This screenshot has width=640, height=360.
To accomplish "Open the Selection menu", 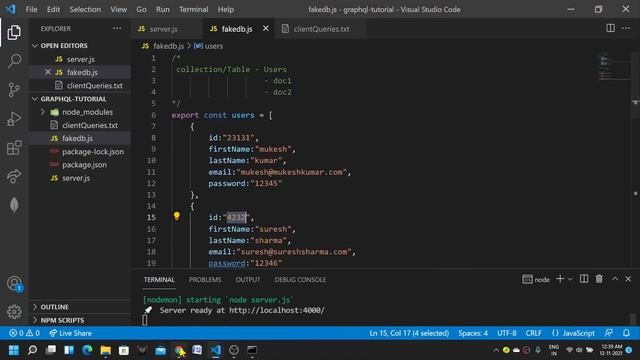I will coord(85,9).
